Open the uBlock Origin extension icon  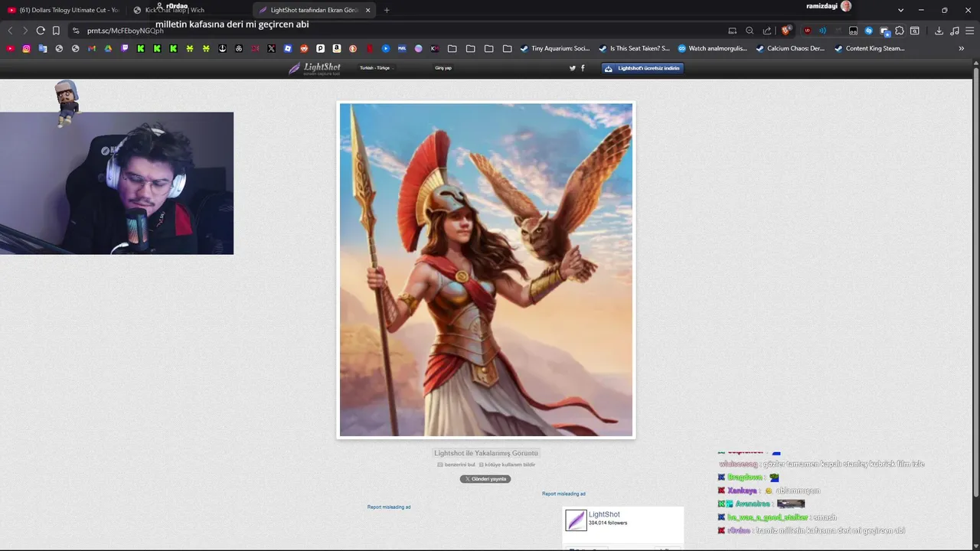[807, 31]
